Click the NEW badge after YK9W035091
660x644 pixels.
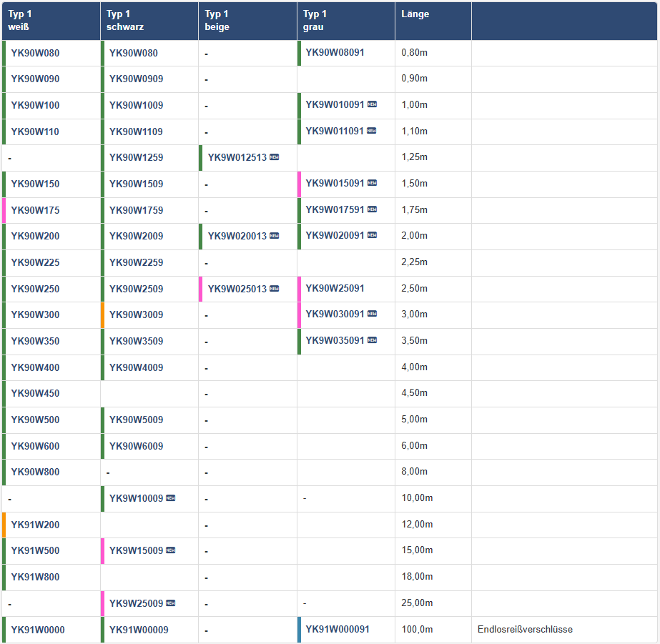(372, 340)
